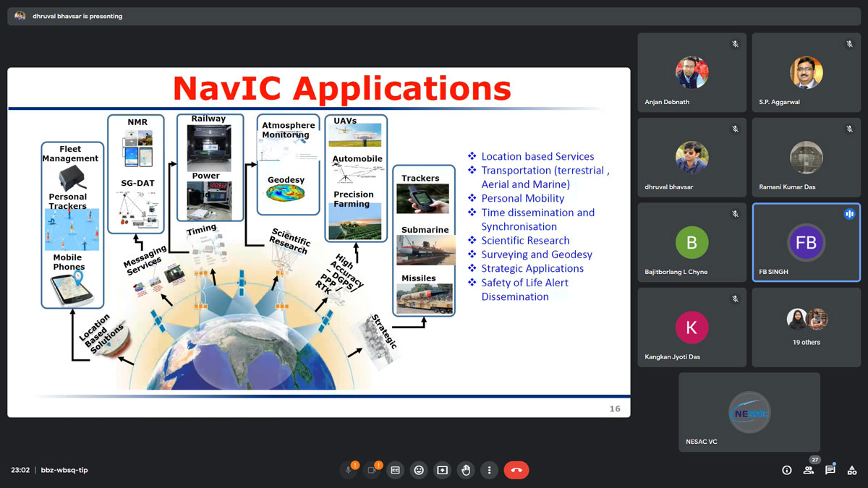Select dhruval bhavsar's participant tile

tap(692, 158)
